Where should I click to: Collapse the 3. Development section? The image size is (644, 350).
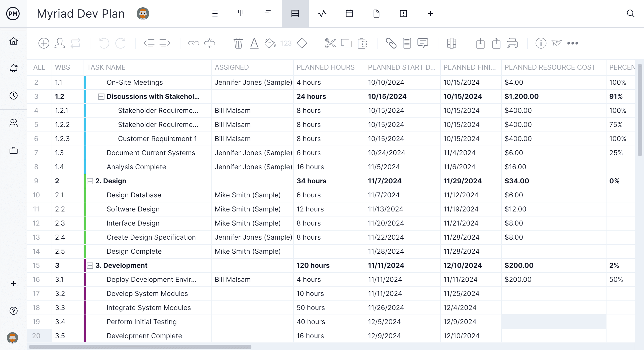coord(90,266)
